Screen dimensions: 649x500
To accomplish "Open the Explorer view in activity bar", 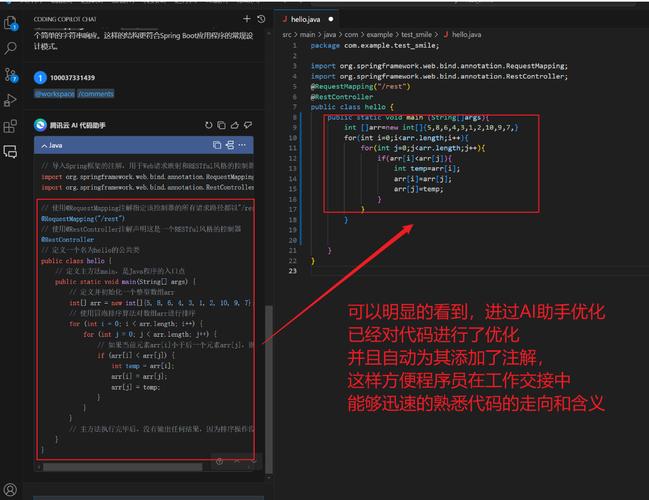I will (x=10, y=23).
